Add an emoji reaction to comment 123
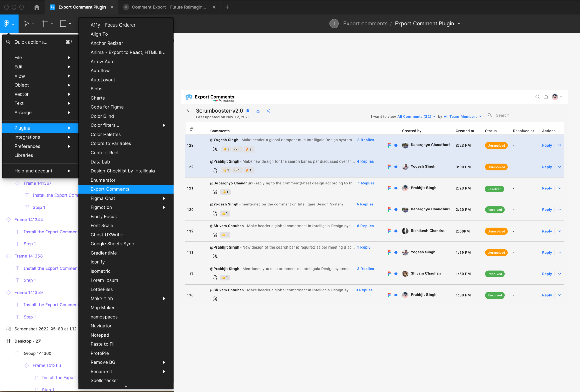 (x=215, y=149)
